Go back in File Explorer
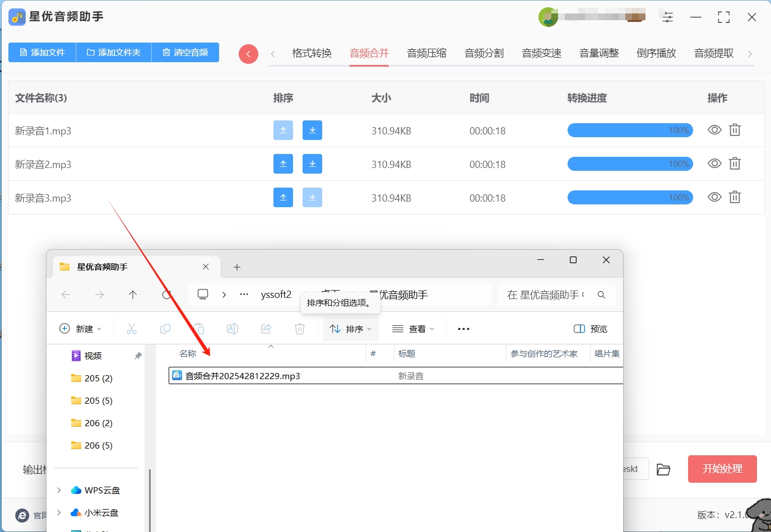 click(66, 295)
